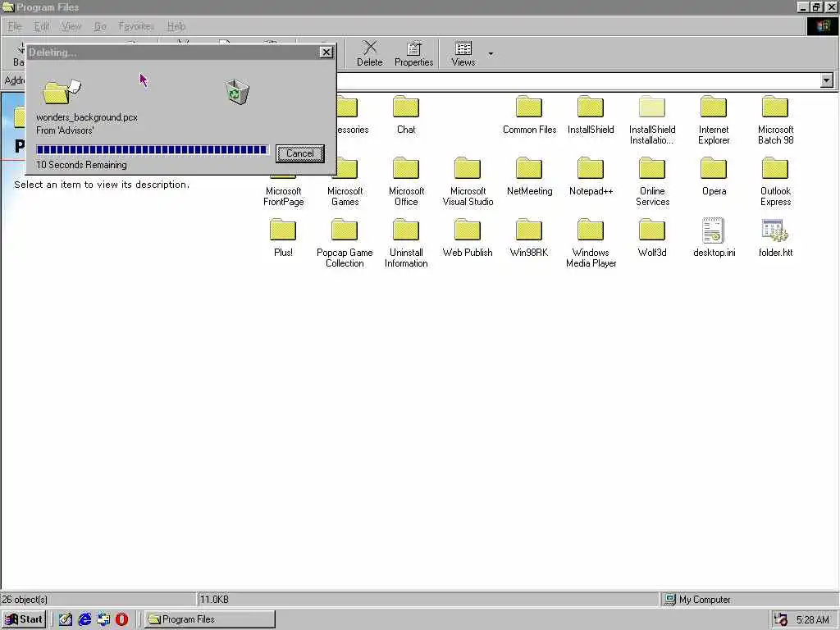840x630 pixels.
Task: Open the Common Files folder
Action: click(x=529, y=115)
